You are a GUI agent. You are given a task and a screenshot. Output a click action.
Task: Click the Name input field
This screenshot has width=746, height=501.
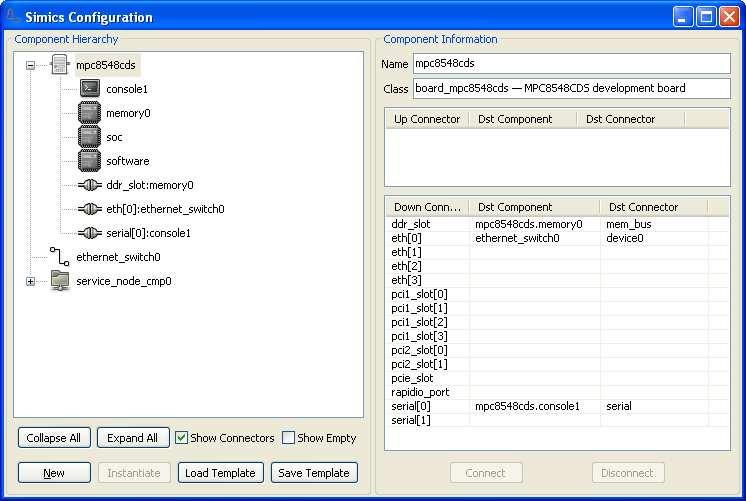click(572, 63)
